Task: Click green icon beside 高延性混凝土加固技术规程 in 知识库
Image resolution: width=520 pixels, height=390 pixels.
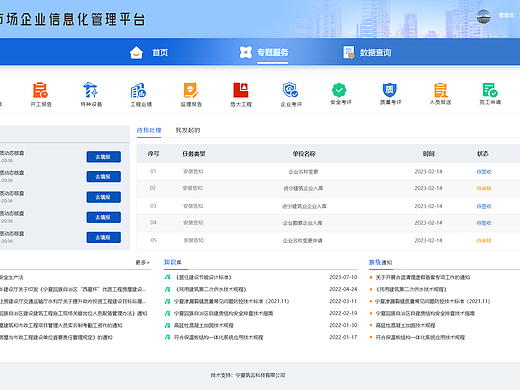Action: point(168,325)
